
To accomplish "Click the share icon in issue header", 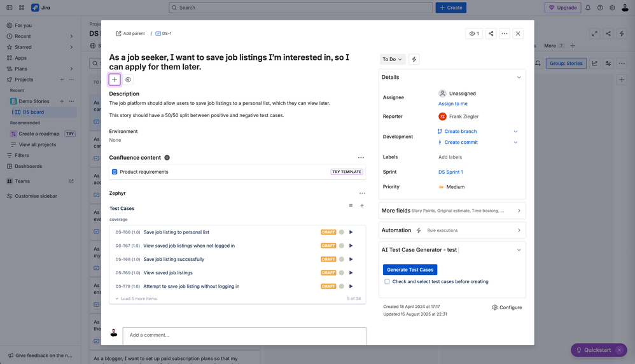I will [491, 34].
